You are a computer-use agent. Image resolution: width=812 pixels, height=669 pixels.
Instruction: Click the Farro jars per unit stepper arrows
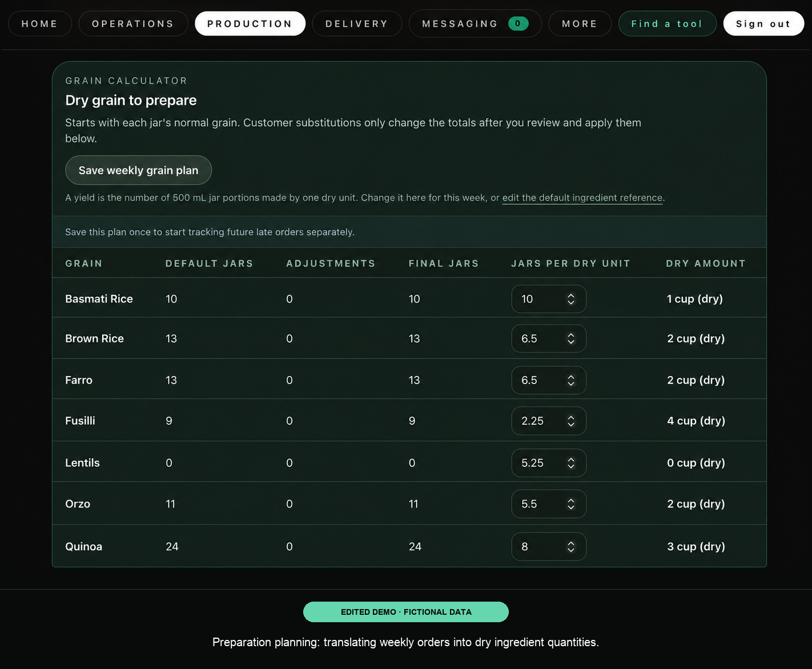[571, 380]
